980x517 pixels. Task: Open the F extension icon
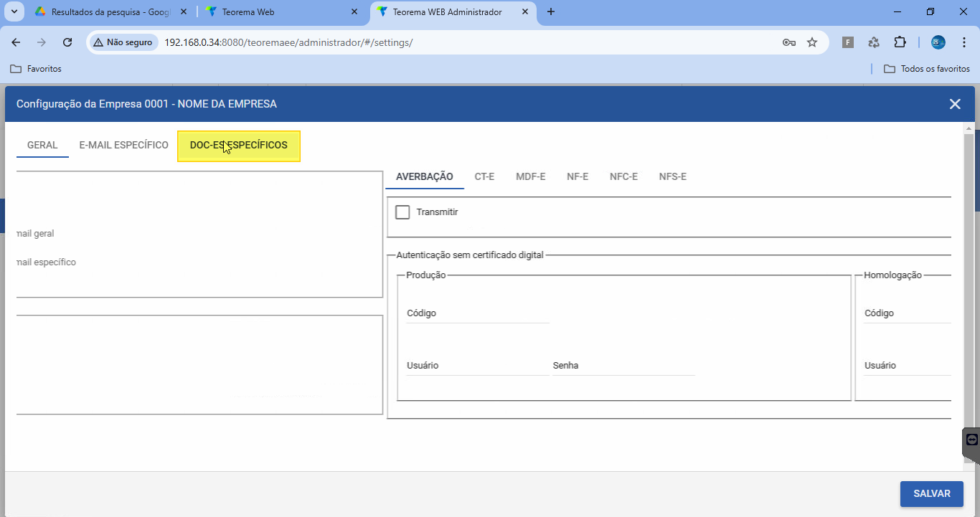[847, 42]
